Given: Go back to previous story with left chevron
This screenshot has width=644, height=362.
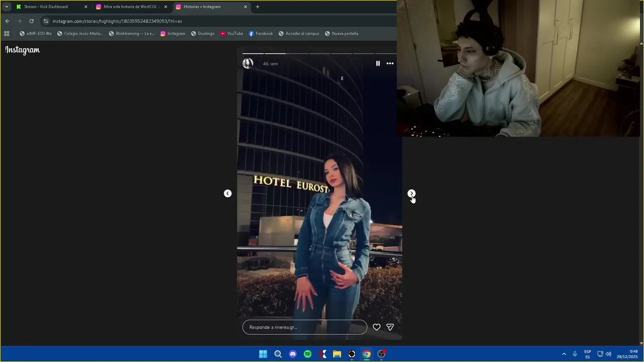Looking at the screenshot, I should click(228, 194).
